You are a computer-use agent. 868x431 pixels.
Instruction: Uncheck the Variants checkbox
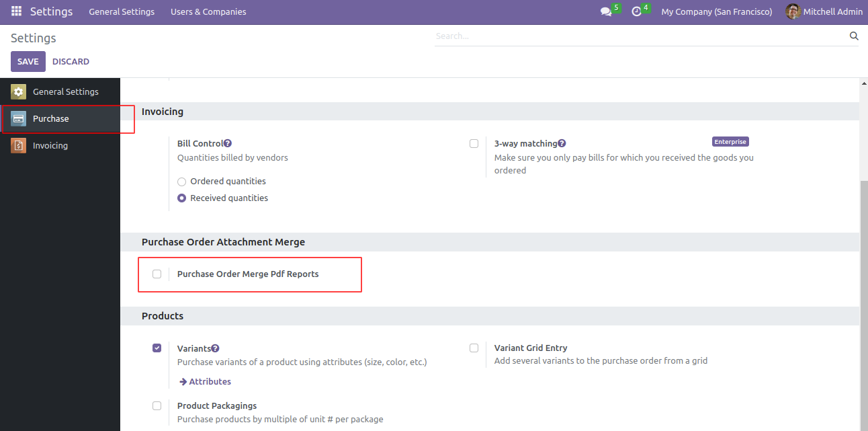point(157,348)
